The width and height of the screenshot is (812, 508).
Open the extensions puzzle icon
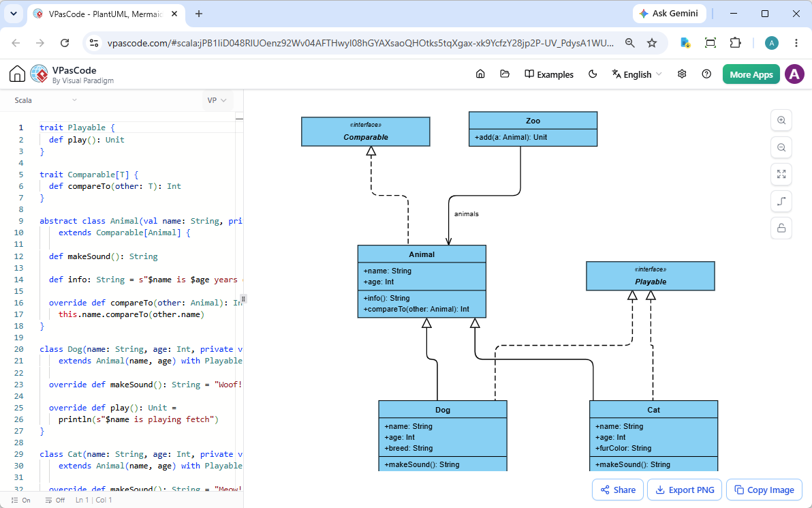(x=735, y=43)
